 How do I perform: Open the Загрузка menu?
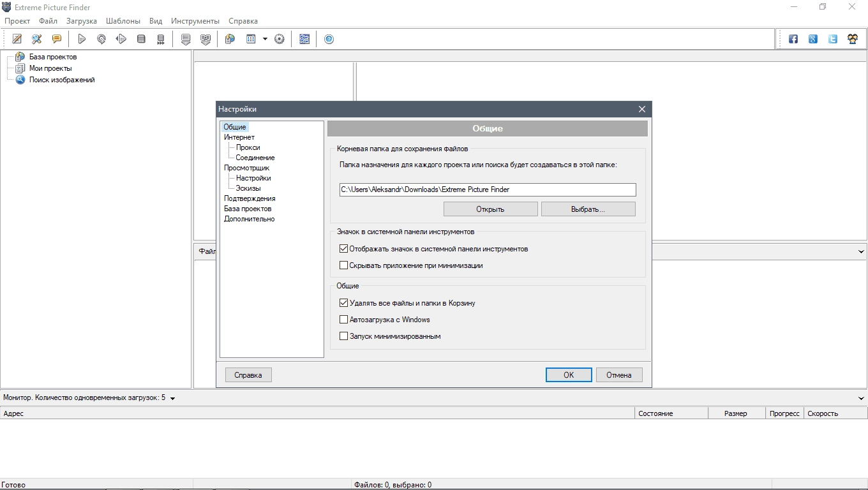tap(82, 21)
